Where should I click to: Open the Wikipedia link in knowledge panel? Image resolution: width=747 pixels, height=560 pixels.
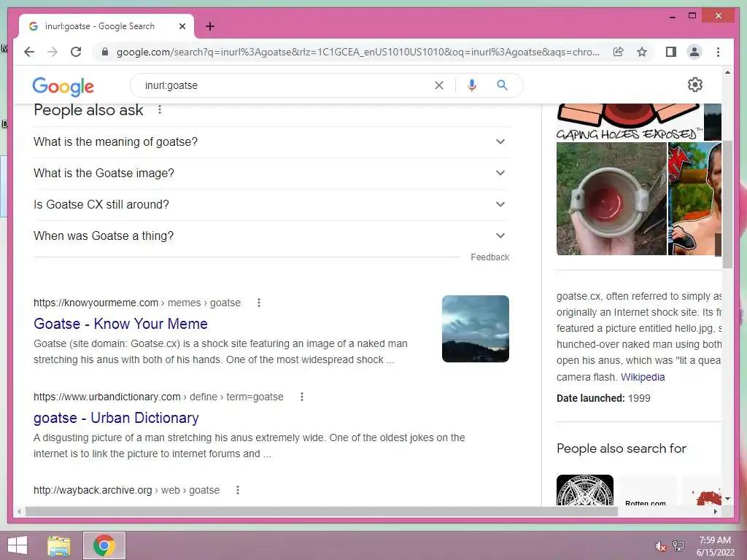pos(643,377)
